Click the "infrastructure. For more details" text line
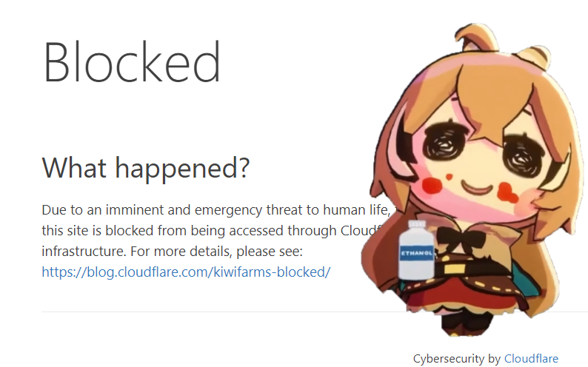Viewport: 588px width, 367px height. coord(172,251)
